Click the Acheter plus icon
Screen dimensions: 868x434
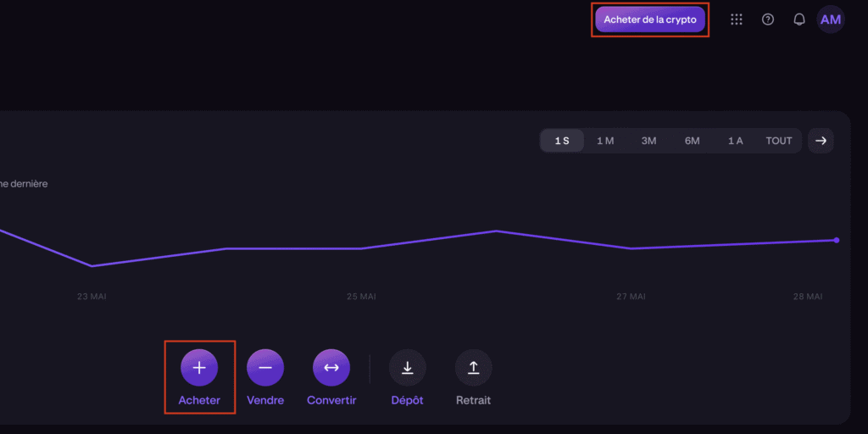click(199, 368)
